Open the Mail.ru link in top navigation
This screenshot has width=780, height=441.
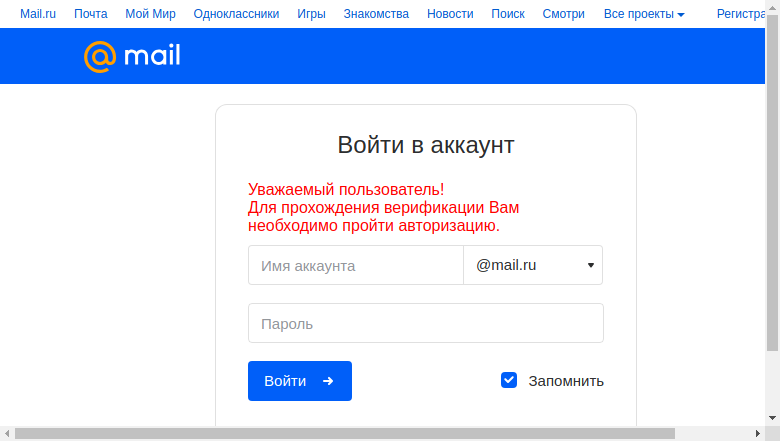(38, 14)
